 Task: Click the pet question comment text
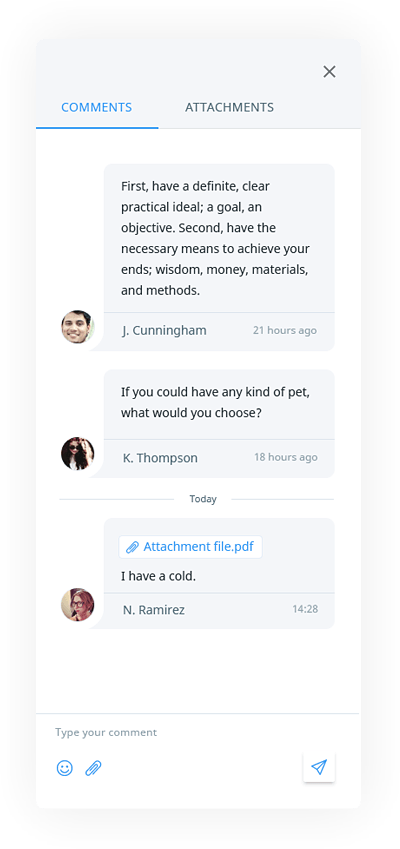pyautogui.click(x=215, y=402)
